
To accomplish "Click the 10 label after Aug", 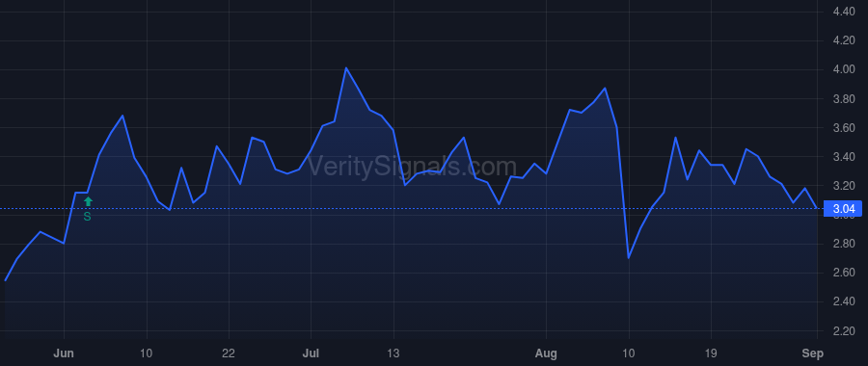I will click(629, 353).
